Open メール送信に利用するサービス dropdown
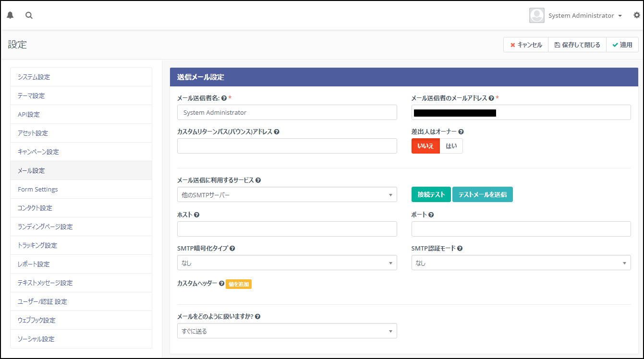The image size is (644, 359). 287,195
